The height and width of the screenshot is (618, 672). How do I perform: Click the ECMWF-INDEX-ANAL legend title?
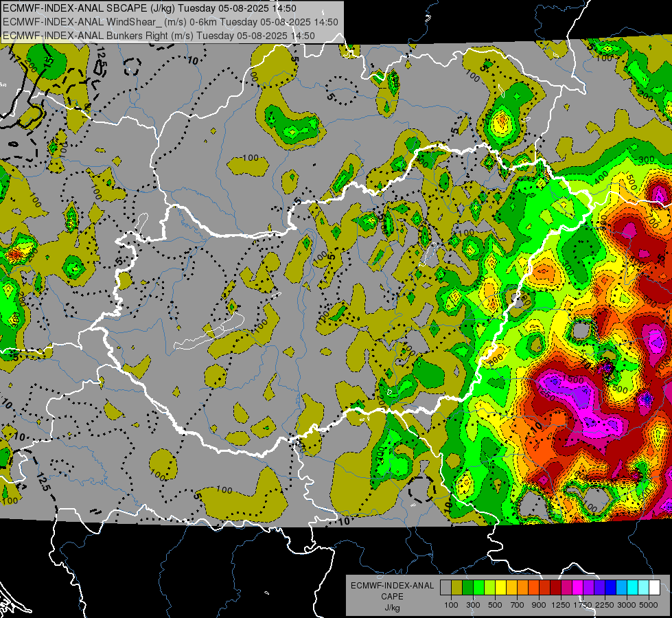click(392, 586)
